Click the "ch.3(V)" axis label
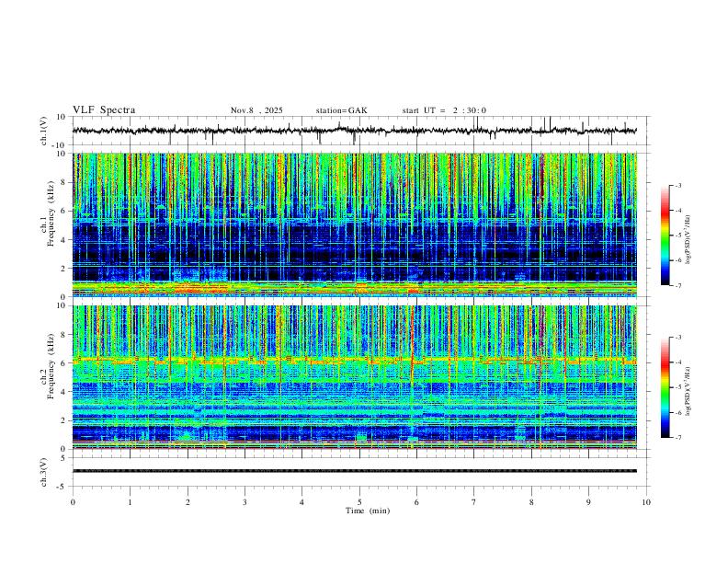728x563 pixels. (x=44, y=472)
